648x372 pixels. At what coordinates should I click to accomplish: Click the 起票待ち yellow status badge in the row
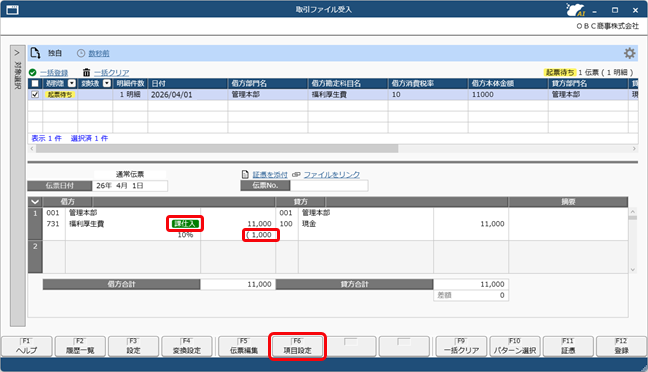click(60, 95)
